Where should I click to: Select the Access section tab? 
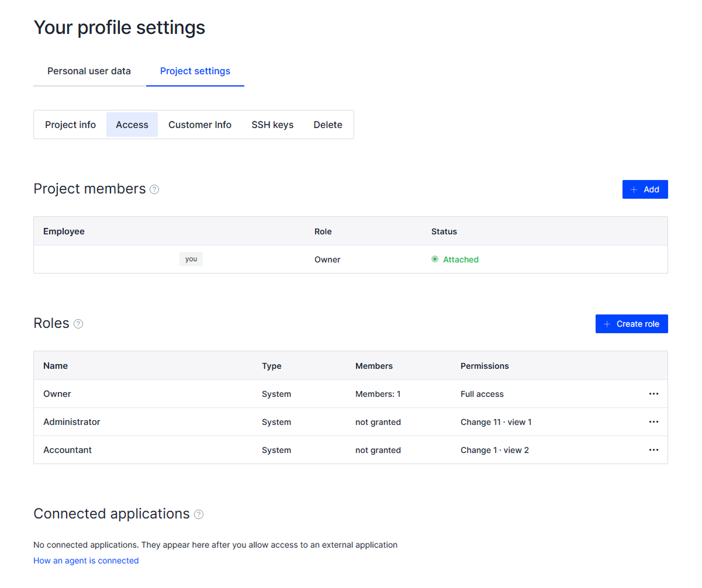(132, 124)
